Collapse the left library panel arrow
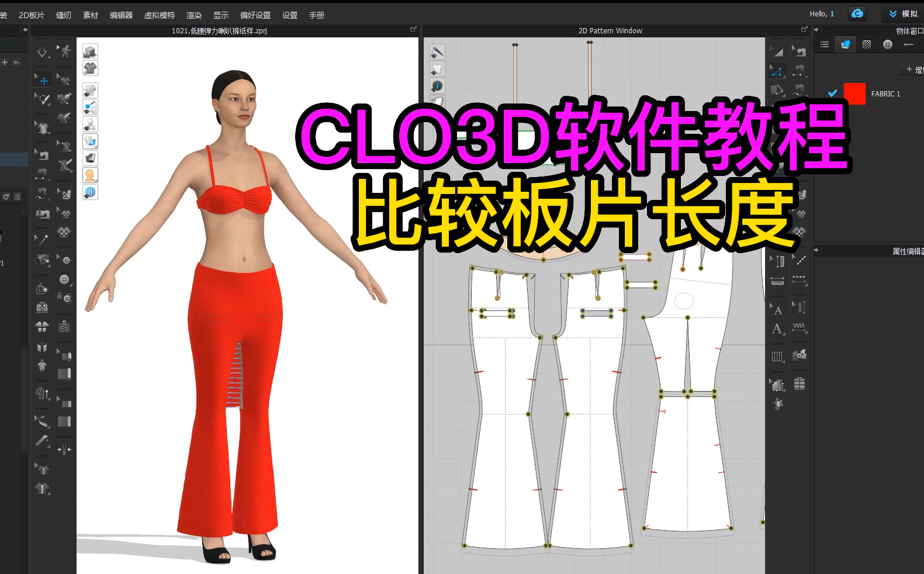The image size is (924, 574). [25, 30]
